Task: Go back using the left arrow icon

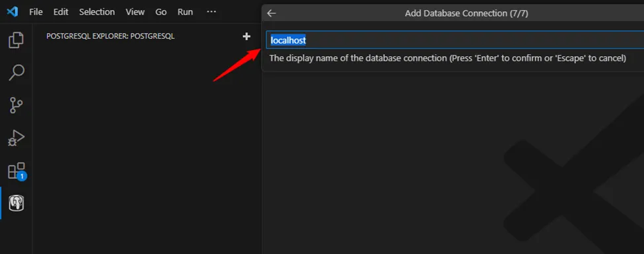Action: pyautogui.click(x=271, y=13)
